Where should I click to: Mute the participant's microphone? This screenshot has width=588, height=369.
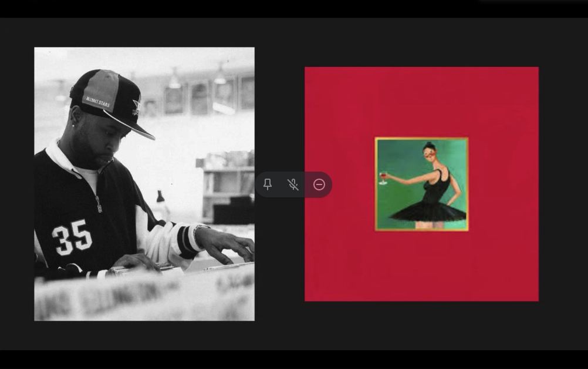click(x=293, y=184)
